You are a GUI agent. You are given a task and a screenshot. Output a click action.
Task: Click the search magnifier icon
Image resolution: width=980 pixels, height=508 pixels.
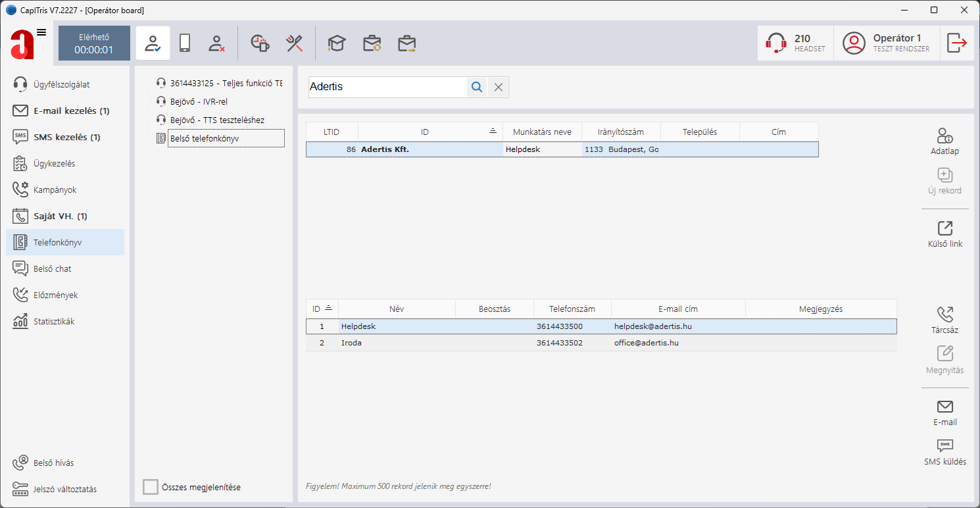(477, 87)
